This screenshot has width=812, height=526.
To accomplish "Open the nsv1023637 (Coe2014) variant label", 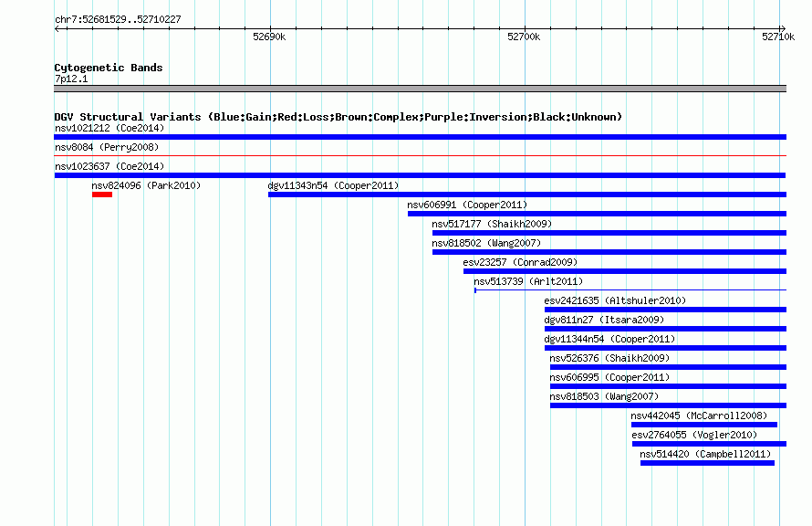I will pos(109,166).
